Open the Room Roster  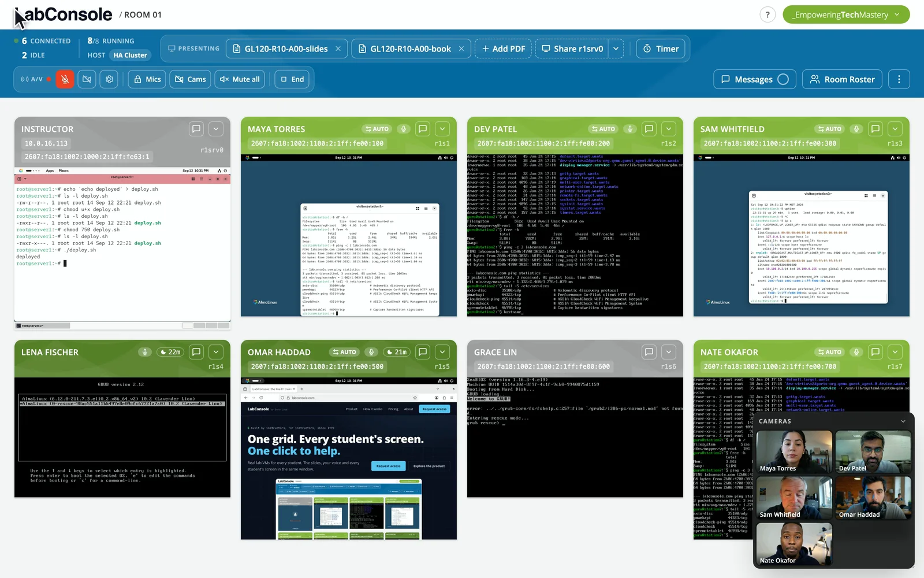click(842, 79)
